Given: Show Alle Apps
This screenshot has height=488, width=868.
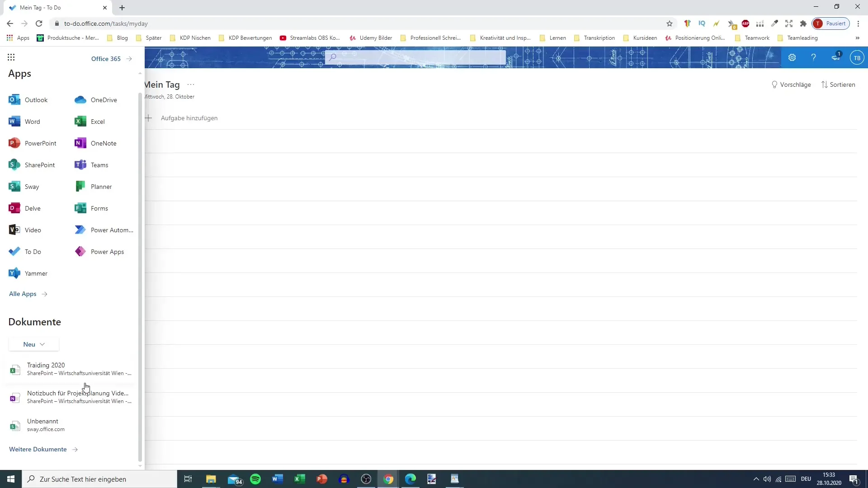Looking at the screenshot, I should pos(28,294).
